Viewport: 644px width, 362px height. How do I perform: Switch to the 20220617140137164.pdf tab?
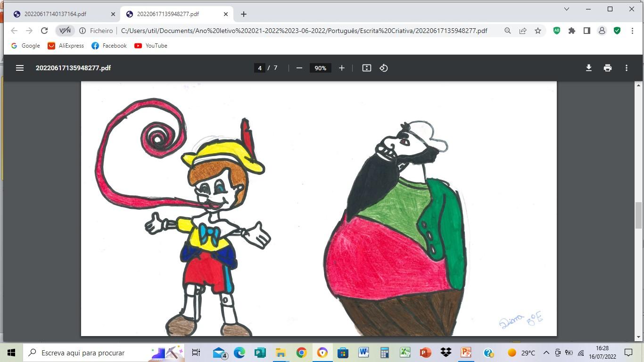[x=64, y=14]
